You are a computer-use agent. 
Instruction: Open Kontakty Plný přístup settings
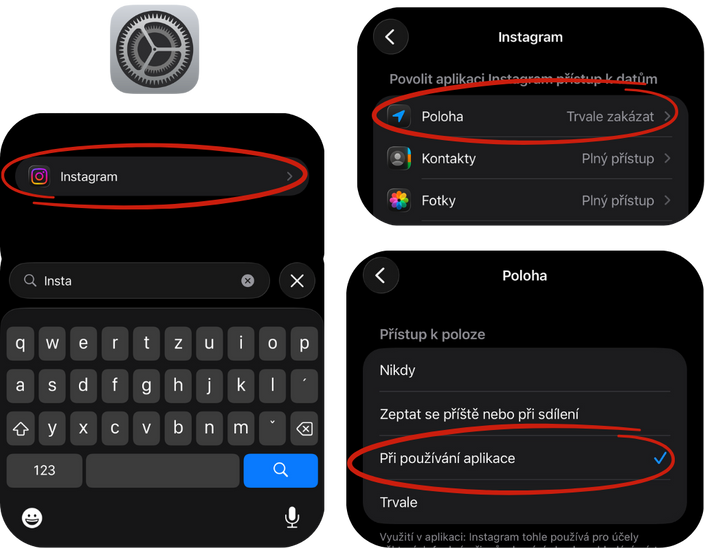530,158
